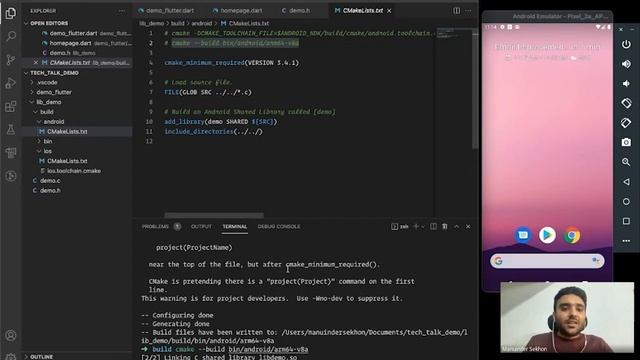Close the CMakeLists.txt editor tab
The height and width of the screenshot is (360, 640).
coord(389,11)
